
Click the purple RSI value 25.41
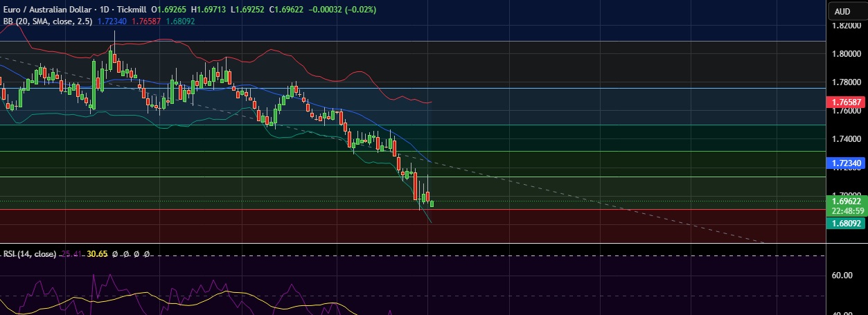click(73, 254)
